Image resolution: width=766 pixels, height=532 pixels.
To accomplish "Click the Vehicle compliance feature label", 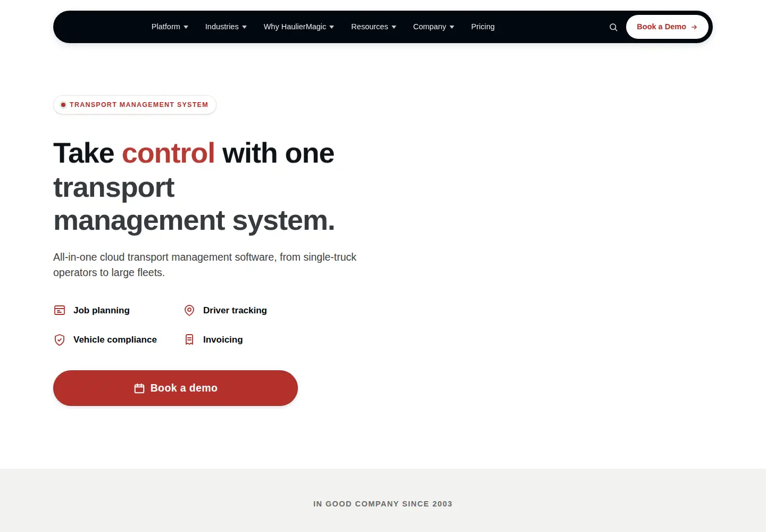I will coord(115,339).
